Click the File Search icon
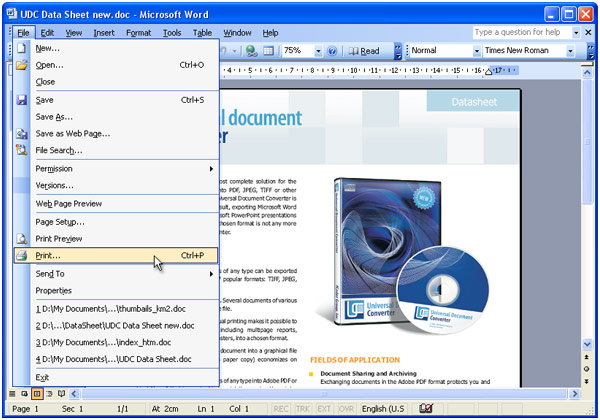Image resolution: width=600 pixels, height=420 pixels. 22,150
